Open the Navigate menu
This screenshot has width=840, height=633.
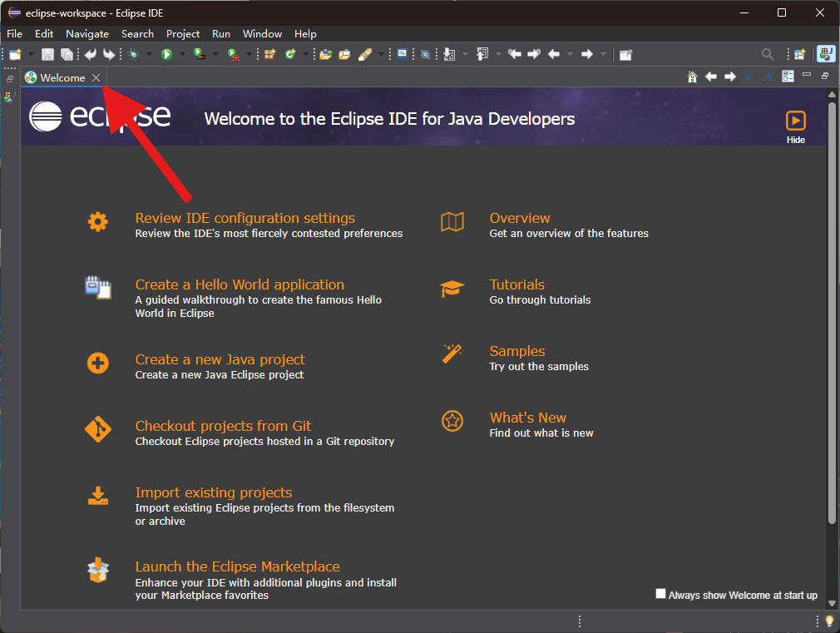click(x=87, y=34)
